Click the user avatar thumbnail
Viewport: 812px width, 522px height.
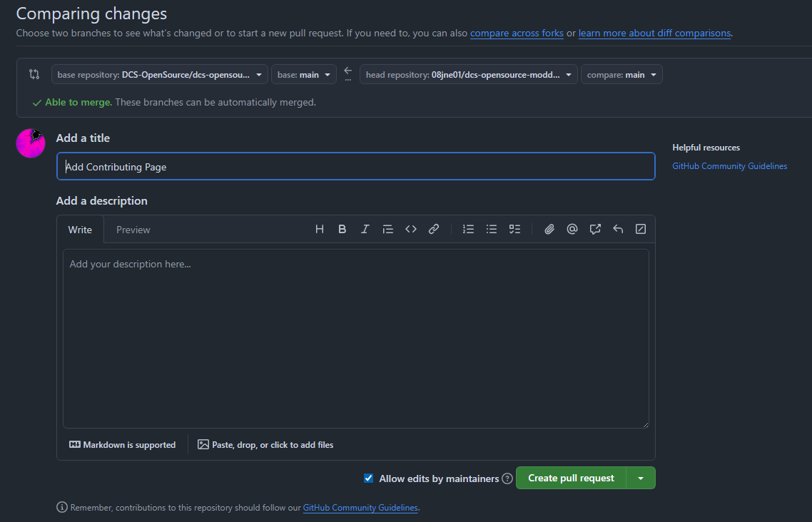click(31, 143)
